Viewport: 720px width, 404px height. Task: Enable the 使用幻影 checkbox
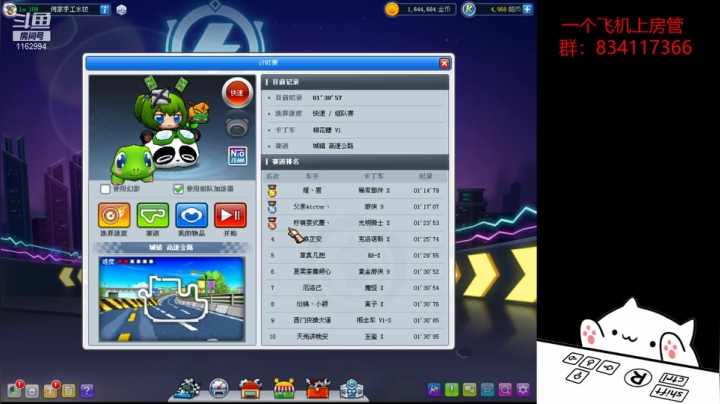tap(105, 189)
